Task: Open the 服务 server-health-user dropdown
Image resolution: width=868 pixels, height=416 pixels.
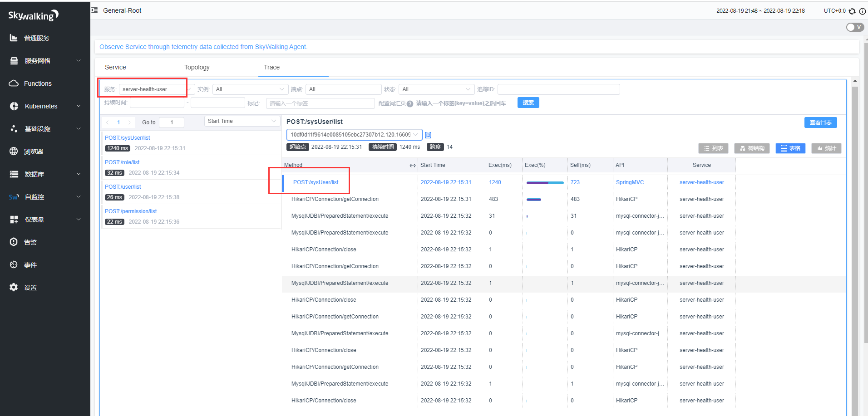Action: 157,89
